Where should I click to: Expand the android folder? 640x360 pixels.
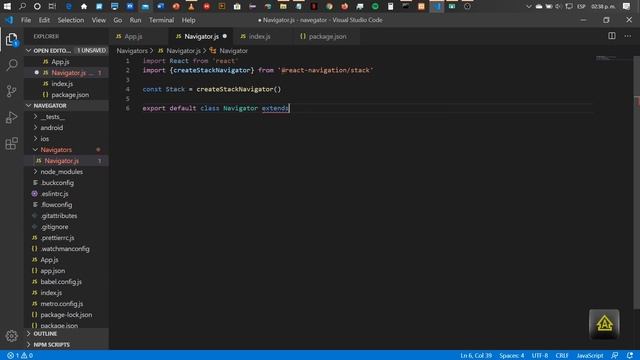tap(66, 128)
